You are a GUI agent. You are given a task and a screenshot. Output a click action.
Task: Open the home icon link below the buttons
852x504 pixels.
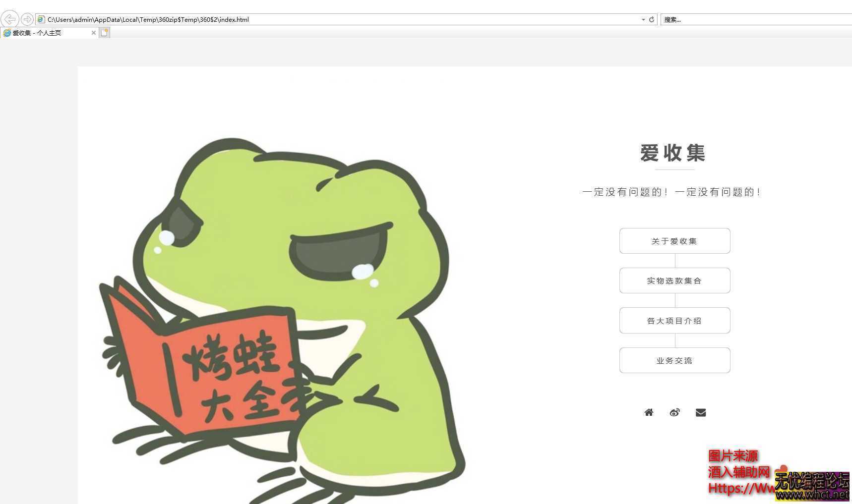pos(649,412)
